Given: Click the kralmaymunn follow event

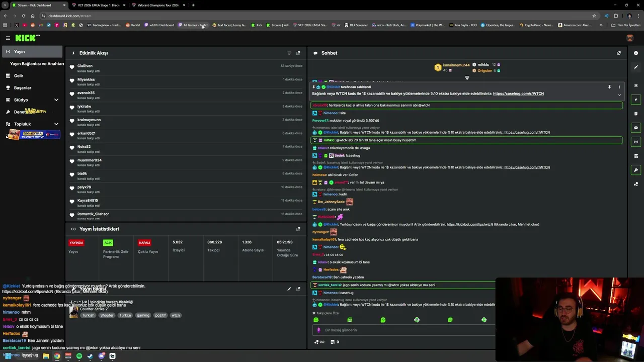Looking at the screenshot, I should pyautogui.click(x=186, y=122).
